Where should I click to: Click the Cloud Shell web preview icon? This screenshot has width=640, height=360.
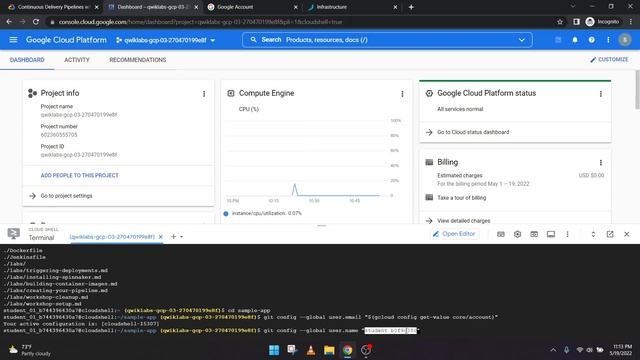pos(534,234)
